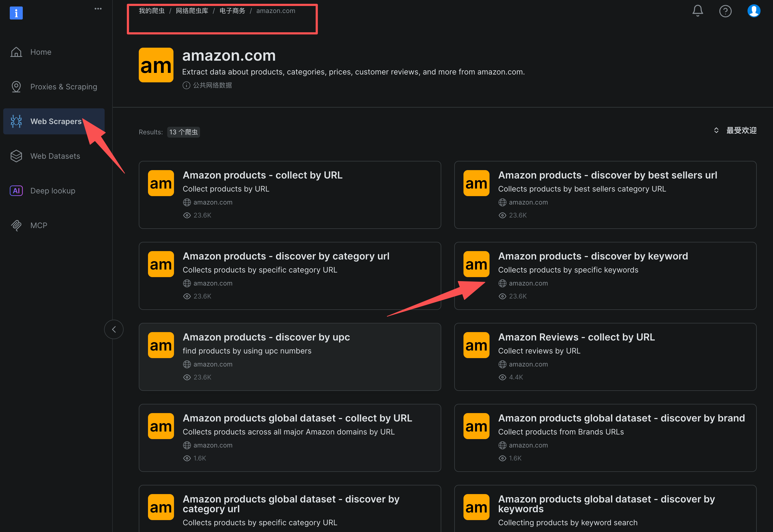773x532 pixels.
Task: Click 我的爬虫 breadcrumb link
Action: [x=152, y=11]
